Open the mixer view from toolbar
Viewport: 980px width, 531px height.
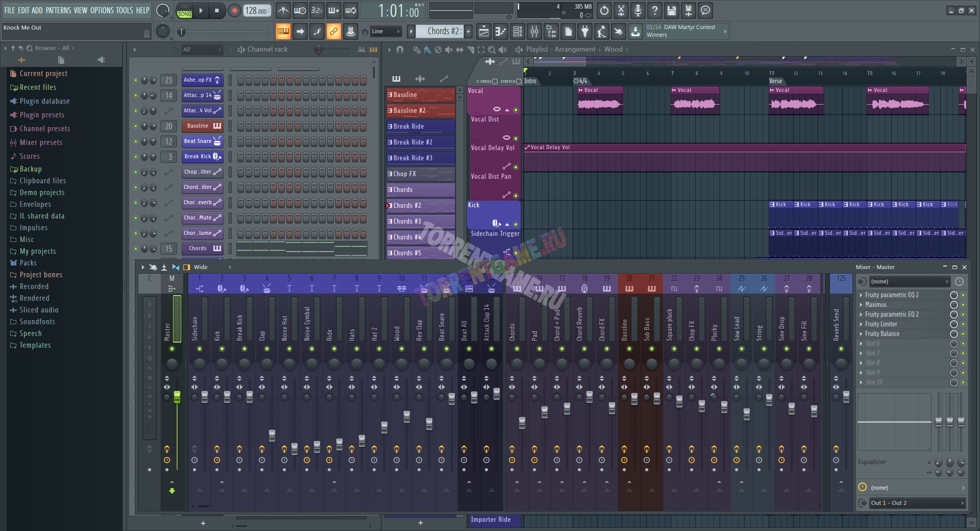(534, 32)
